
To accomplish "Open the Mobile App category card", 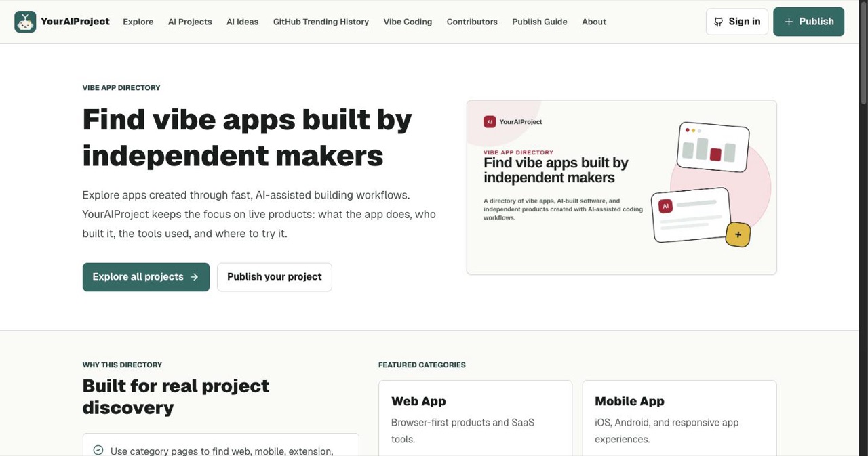I will pos(679,418).
